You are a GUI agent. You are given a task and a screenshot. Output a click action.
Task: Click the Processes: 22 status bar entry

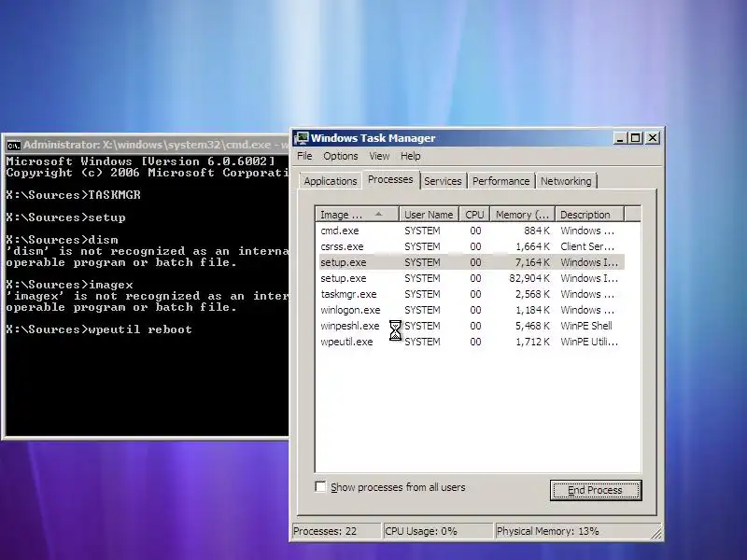pos(336,531)
